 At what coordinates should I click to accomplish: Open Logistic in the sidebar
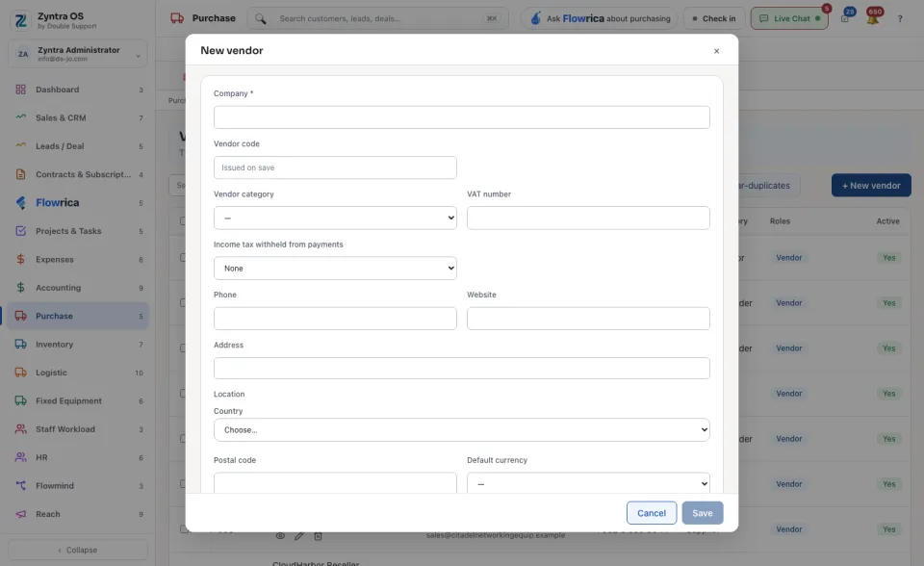click(78, 373)
